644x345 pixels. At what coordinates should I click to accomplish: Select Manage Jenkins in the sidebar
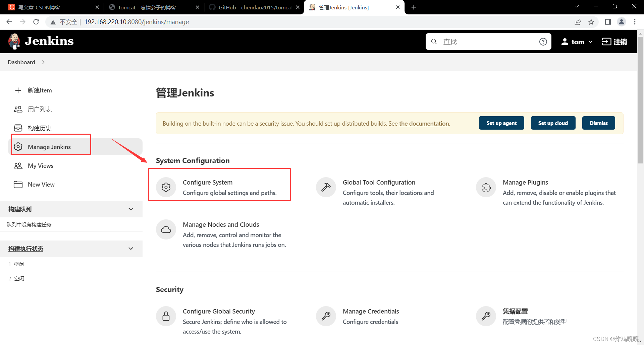[x=75, y=147]
